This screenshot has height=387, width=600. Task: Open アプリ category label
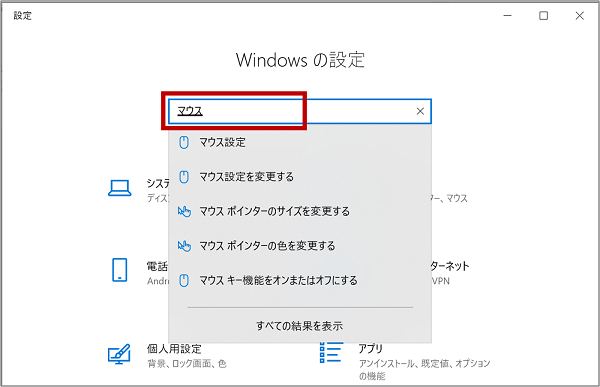coord(370,349)
